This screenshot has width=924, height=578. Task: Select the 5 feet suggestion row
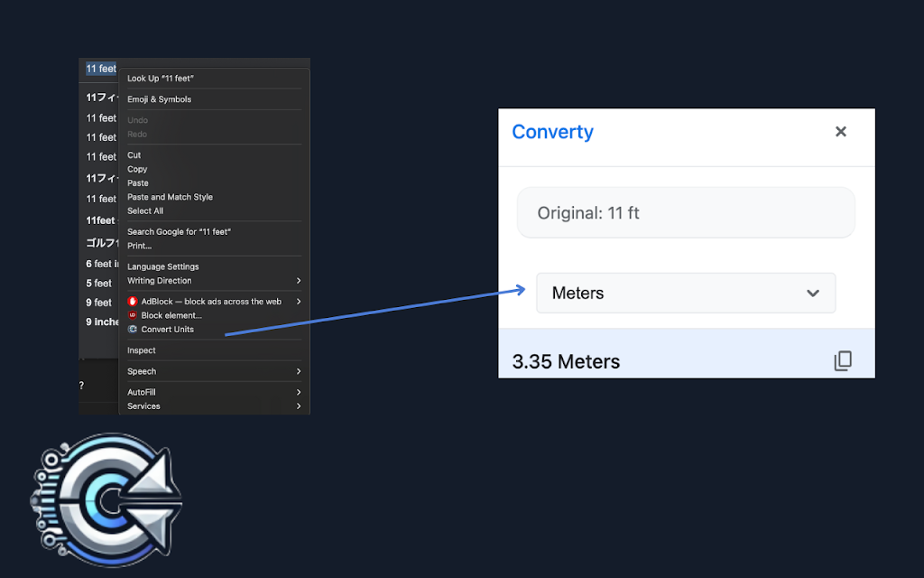[x=99, y=284]
